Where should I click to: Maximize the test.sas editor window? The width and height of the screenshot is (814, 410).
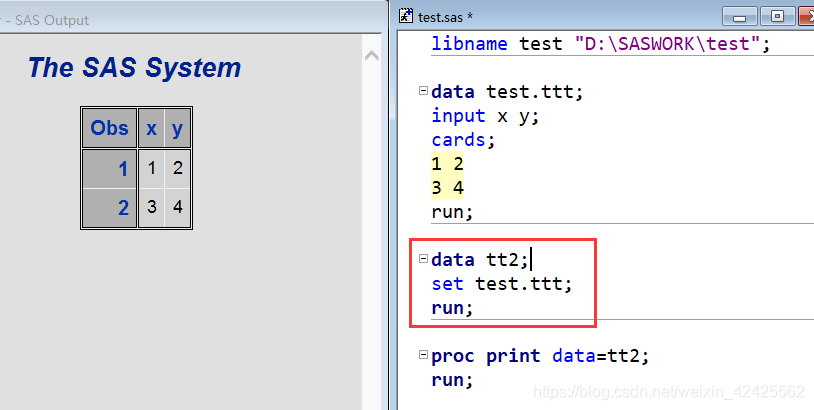(777, 17)
